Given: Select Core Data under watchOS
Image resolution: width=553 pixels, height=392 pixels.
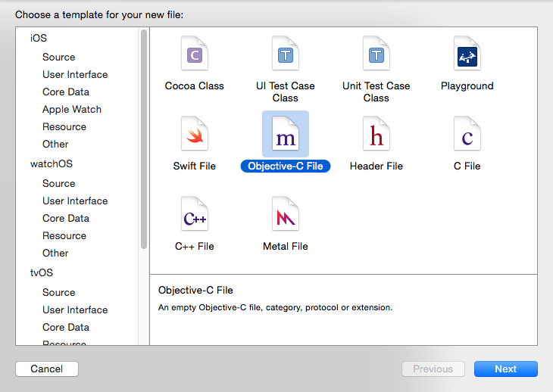Looking at the screenshot, I should click(x=66, y=219).
